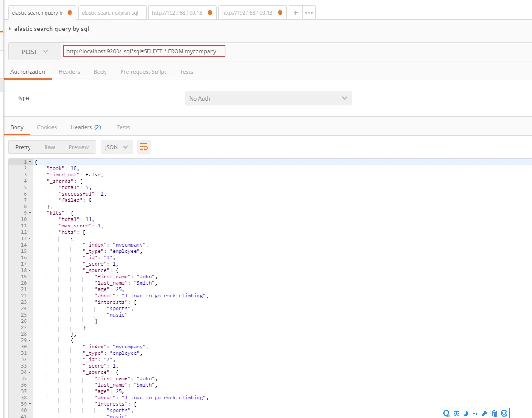Select the Authorization request tab
Image resolution: width=532 pixels, height=418 pixels.
click(x=27, y=72)
